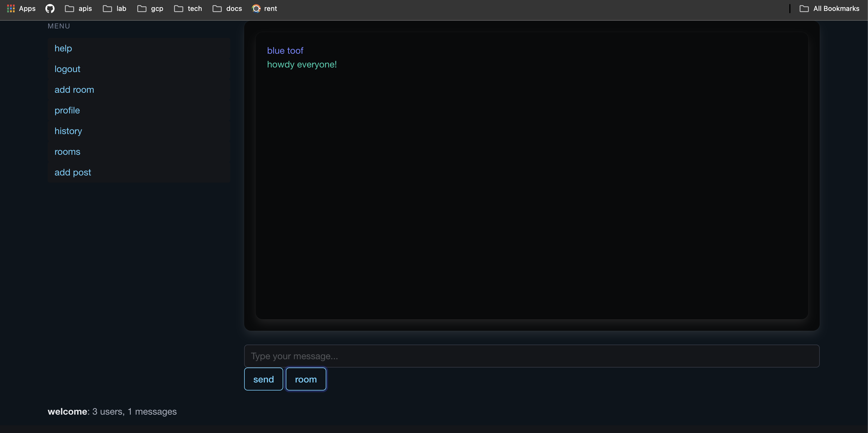
Task: Open the GitHub bookmark icon
Action: [50, 8]
